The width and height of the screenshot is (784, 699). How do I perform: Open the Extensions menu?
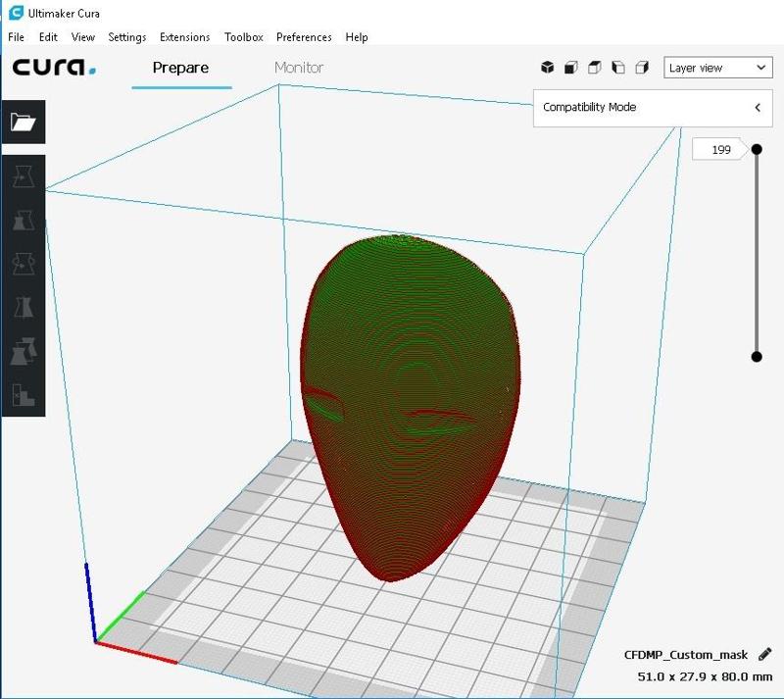[x=184, y=37]
